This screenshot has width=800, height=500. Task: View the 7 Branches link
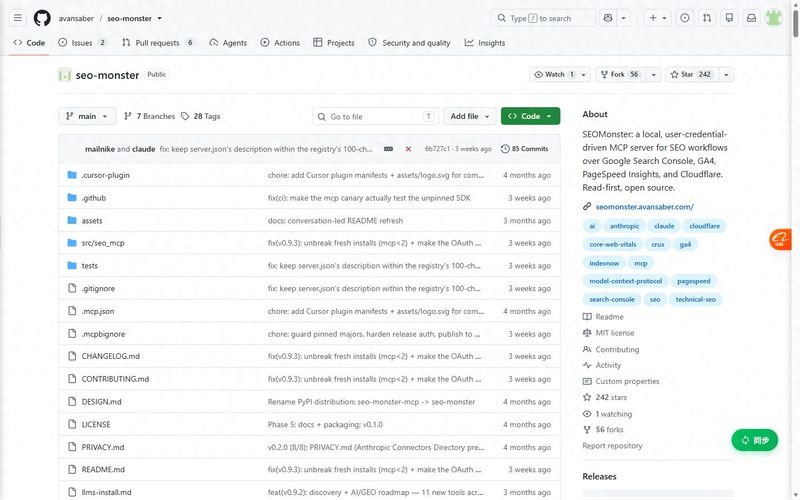(x=149, y=116)
